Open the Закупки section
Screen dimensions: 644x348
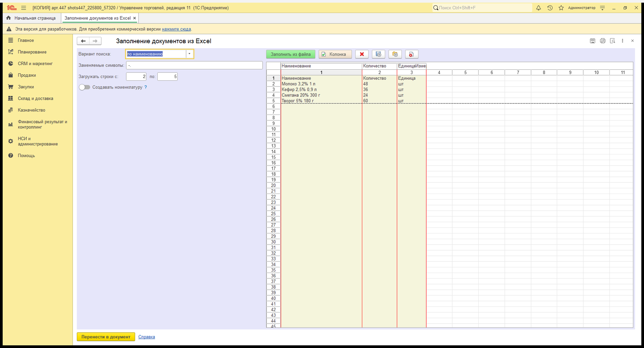coord(26,87)
